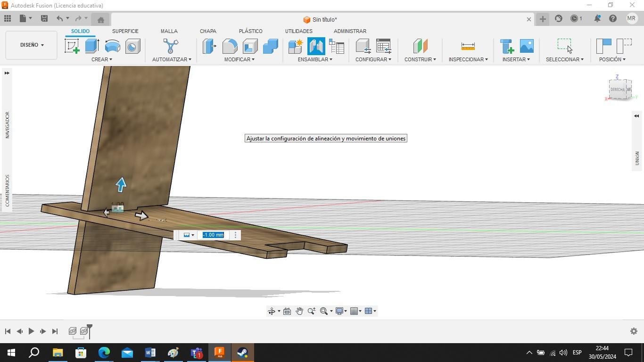Play the timeline animation
Viewport: 644px width, 362px height.
(31, 331)
